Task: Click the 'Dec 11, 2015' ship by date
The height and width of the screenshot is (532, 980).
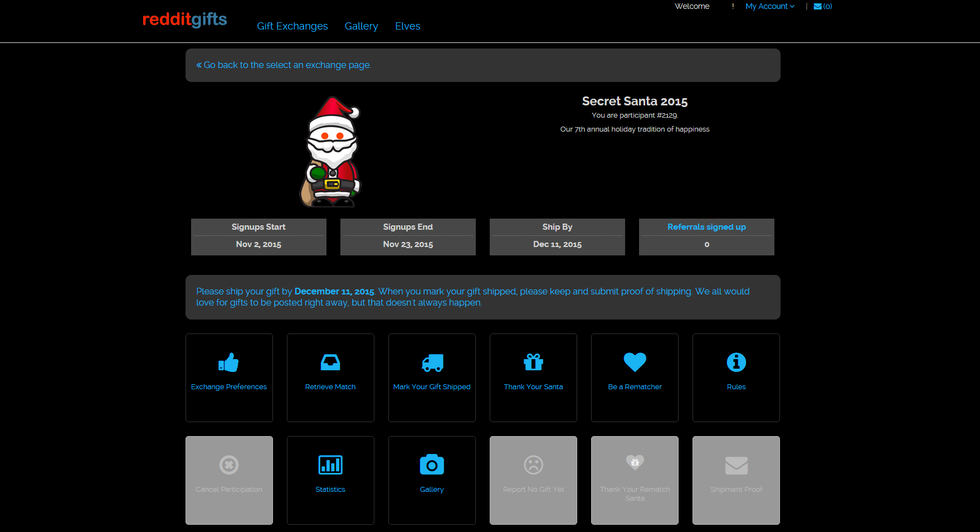Action: (x=557, y=244)
